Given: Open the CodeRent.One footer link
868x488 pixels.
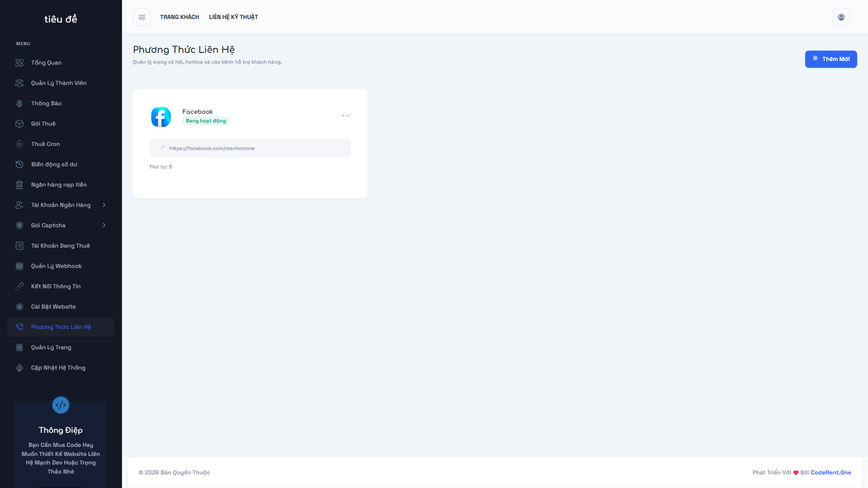Looking at the screenshot, I should [x=831, y=473].
